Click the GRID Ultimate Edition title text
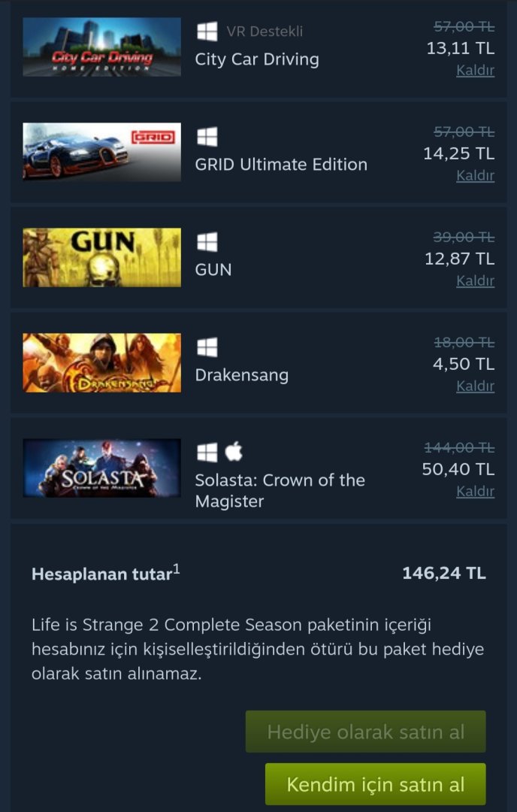The width and height of the screenshot is (517, 812). tap(281, 165)
